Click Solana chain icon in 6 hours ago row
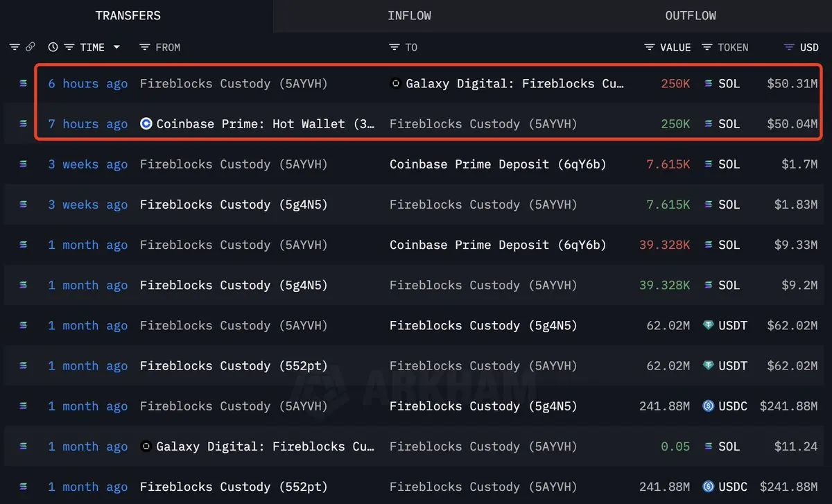Screen dimensions: 832x504 23,83
